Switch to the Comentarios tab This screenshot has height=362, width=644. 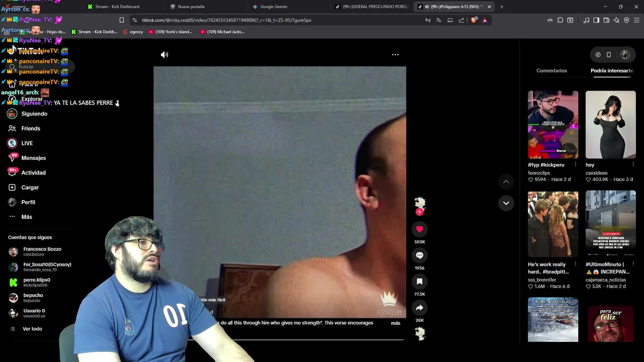551,70
